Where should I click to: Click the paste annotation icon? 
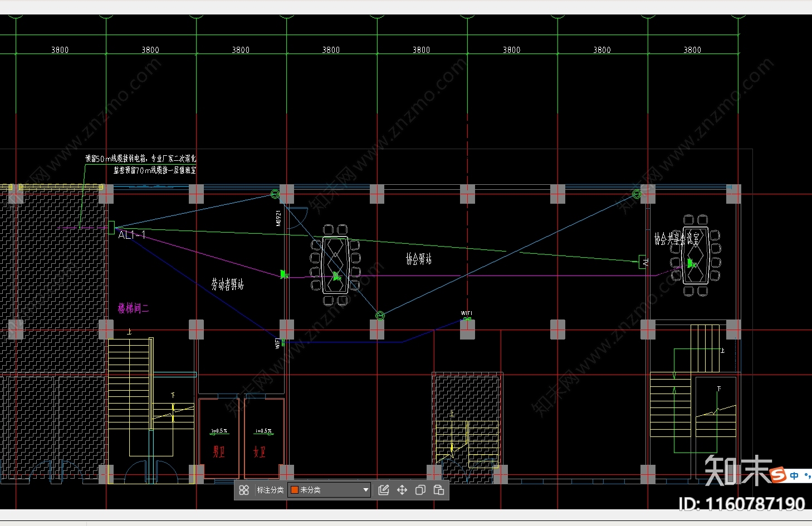[439, 490]
